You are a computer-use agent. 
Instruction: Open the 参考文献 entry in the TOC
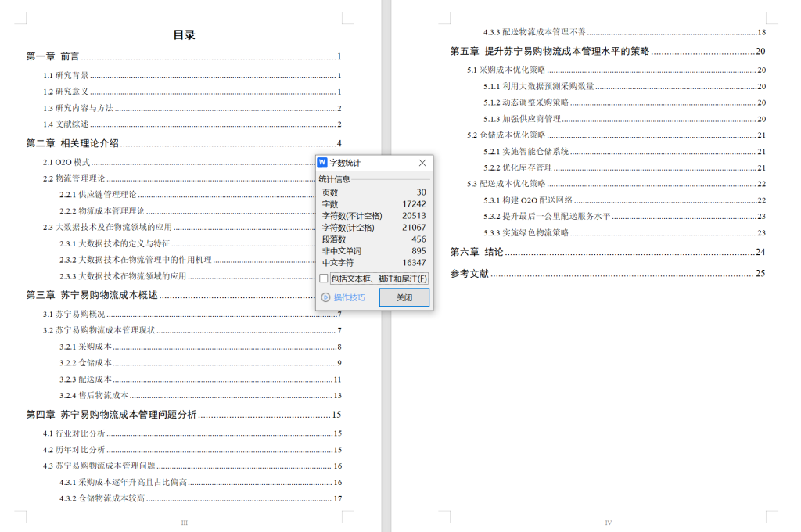(x=469, y=274)
